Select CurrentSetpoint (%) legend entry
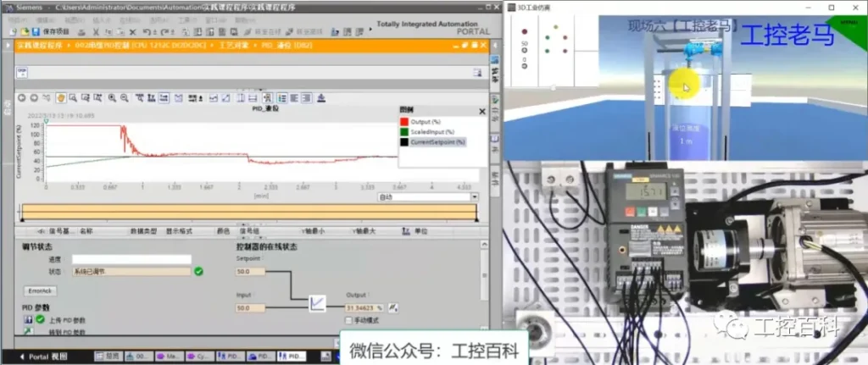Viewport: 868px width, 365px height. (437, 141)
